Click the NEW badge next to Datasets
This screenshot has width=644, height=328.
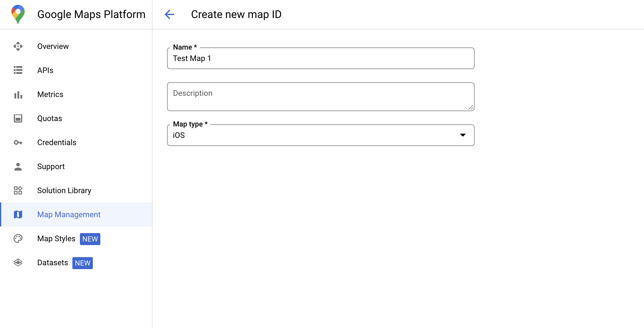click(x=83, y=263)
